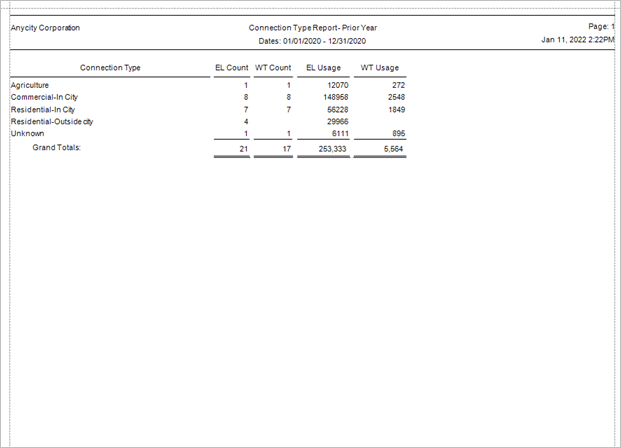The height and width of the screenshot is (448, 621).
Task: Click the Page number label
Action: click(601, 27)
